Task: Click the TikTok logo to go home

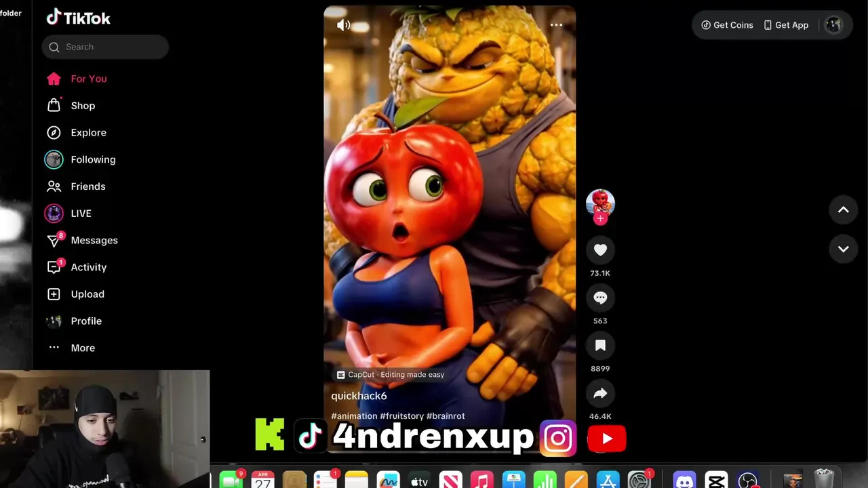Action: (78, 18)
